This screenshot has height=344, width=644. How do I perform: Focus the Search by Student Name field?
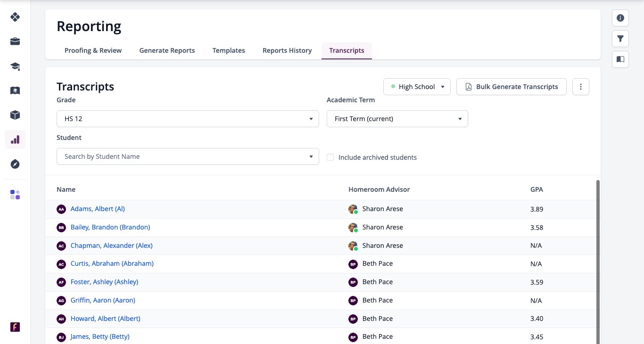point(188,156)
